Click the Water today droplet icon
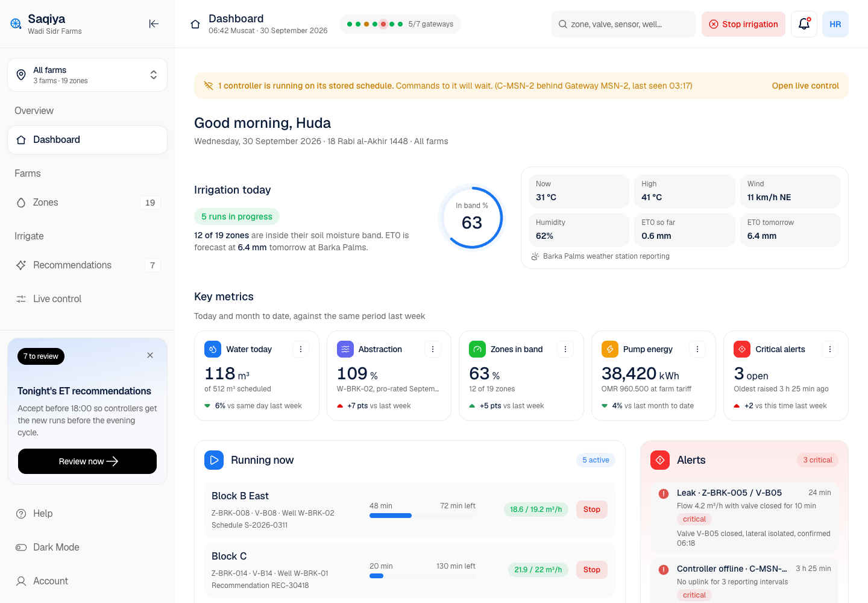 click(213, 349)
